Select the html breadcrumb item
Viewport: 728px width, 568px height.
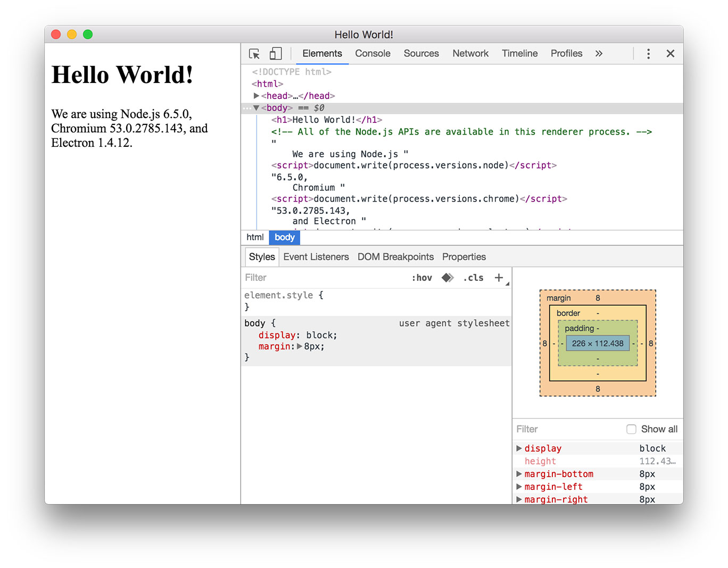point(255,237)
